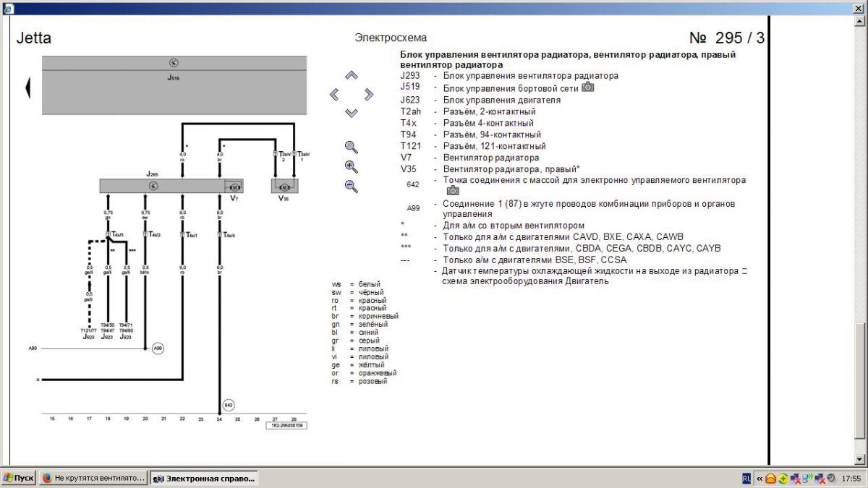
Task: Open the orange mail tray icon
Action: click(771, 479)
